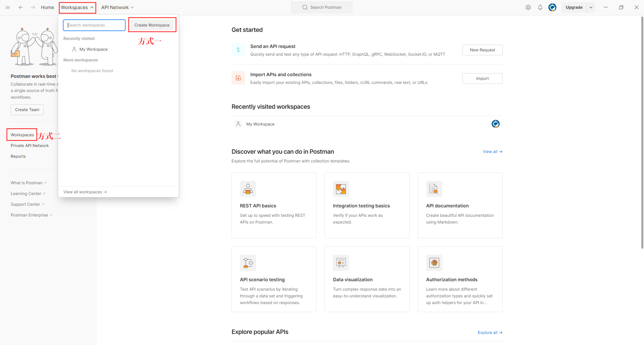The width and height of the screenshot is (644, 345).
Task: Open Explore all APIs link
Action: [x=490, y=333]
